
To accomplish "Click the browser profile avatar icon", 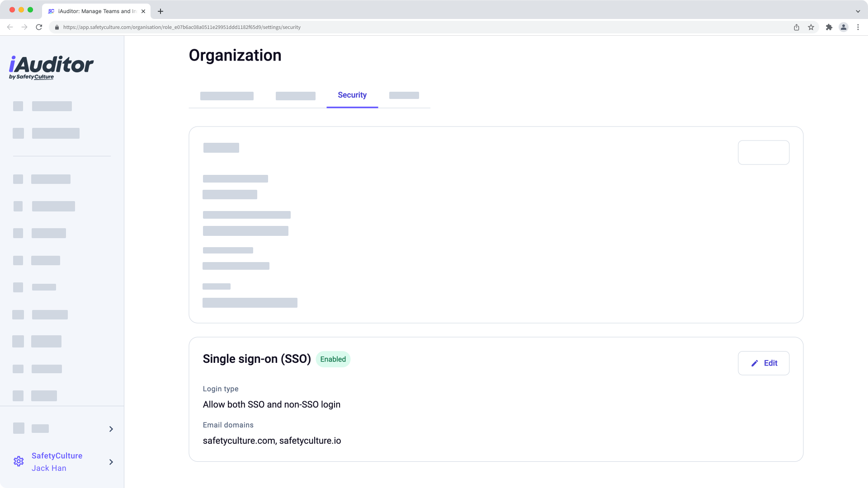I will (844, 27).
